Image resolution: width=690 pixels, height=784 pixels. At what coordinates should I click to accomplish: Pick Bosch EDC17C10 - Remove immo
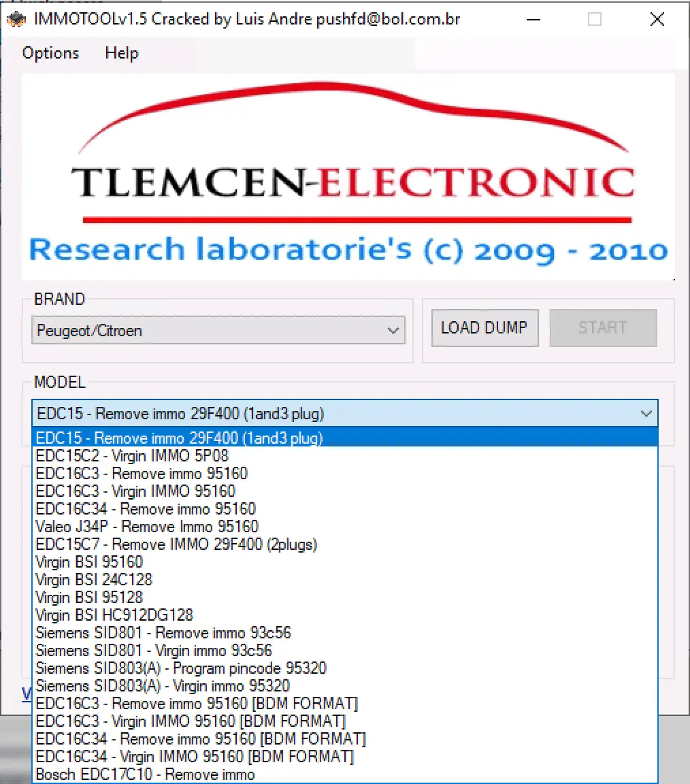pos(344,774)
